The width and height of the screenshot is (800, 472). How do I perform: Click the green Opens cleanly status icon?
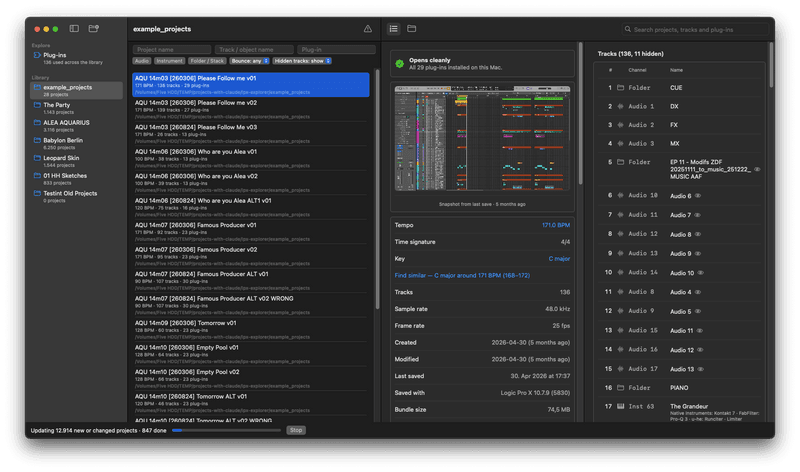399,64
